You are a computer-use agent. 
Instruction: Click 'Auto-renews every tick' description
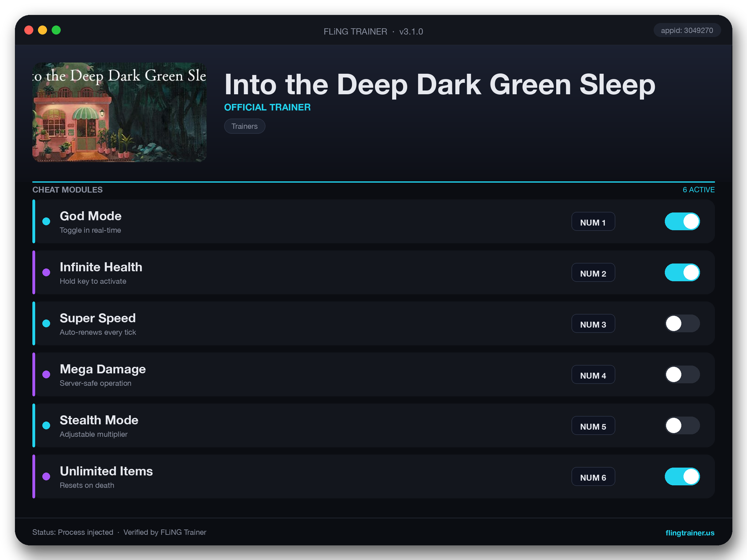[98, 332]
